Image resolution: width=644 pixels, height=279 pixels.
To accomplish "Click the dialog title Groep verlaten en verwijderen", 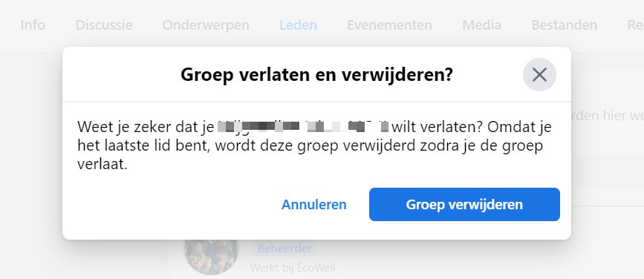I will coord(316,75).
